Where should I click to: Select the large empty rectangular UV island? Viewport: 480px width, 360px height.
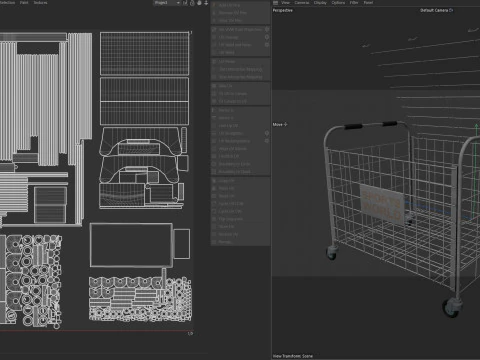click(131, 245)
